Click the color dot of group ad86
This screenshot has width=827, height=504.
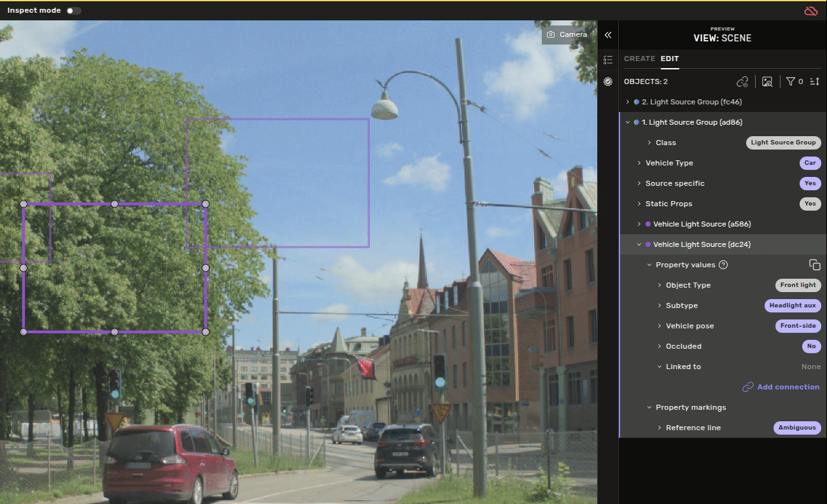637,122
